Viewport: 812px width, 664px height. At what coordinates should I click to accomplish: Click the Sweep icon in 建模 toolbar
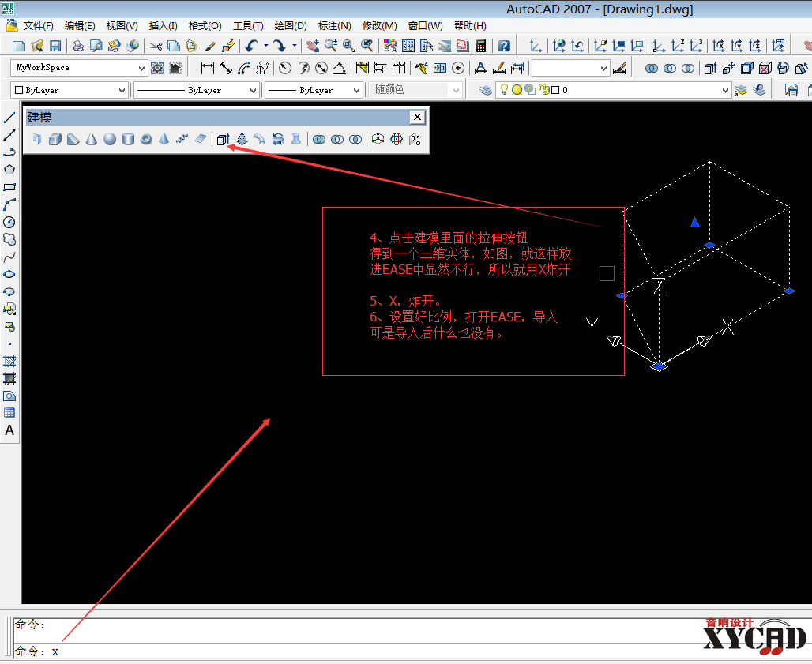coord(259,139)
